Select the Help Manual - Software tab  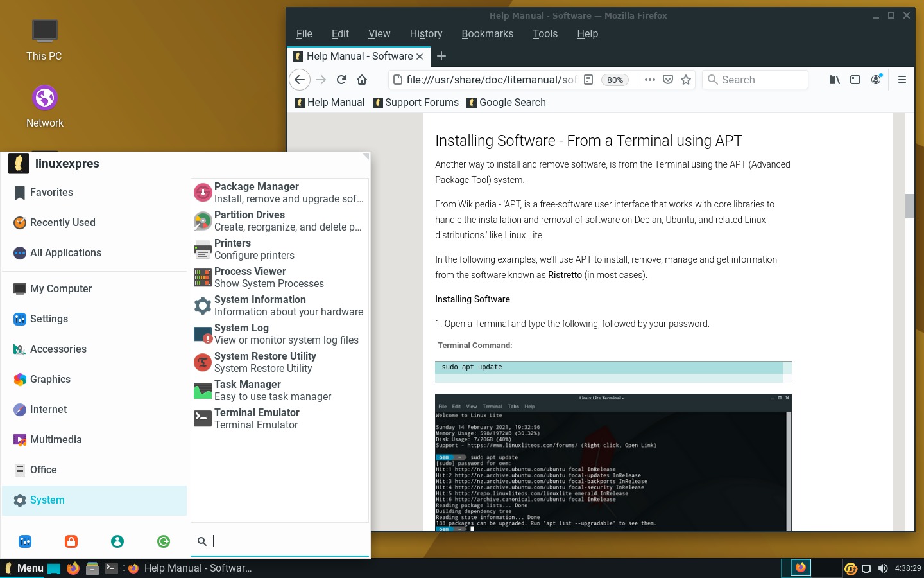pyautogui.click(x=358, y=56)
